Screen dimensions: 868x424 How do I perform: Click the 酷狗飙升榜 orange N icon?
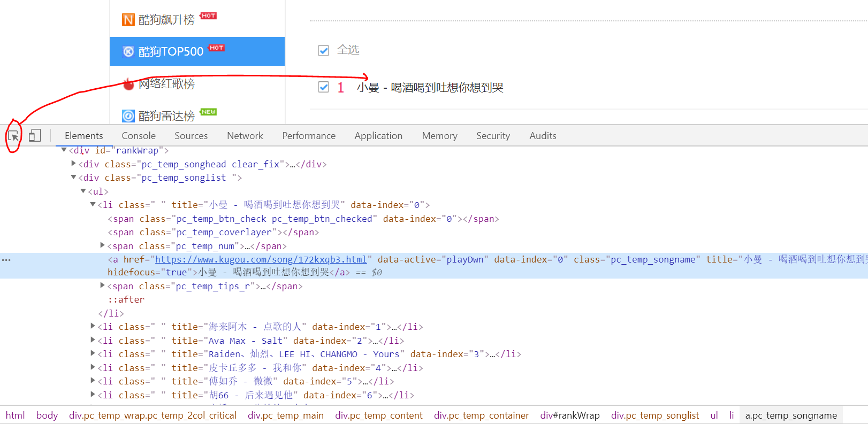click(x=128, y=20)
